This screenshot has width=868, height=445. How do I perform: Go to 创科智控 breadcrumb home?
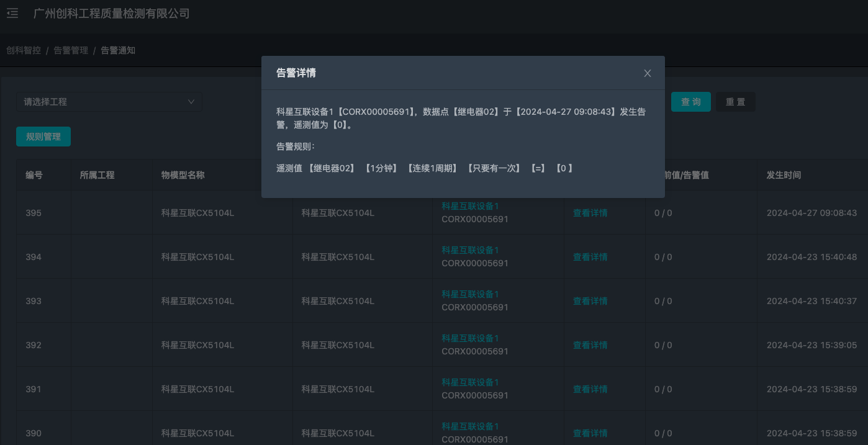point(23,50)
